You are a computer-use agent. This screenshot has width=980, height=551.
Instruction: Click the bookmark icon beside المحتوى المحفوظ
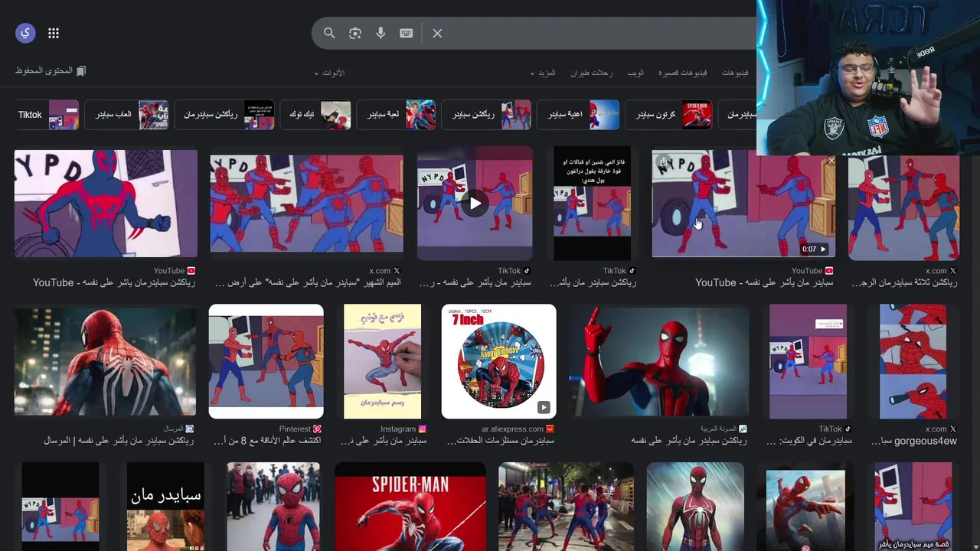pyautogui.click(x=81, y=70)
